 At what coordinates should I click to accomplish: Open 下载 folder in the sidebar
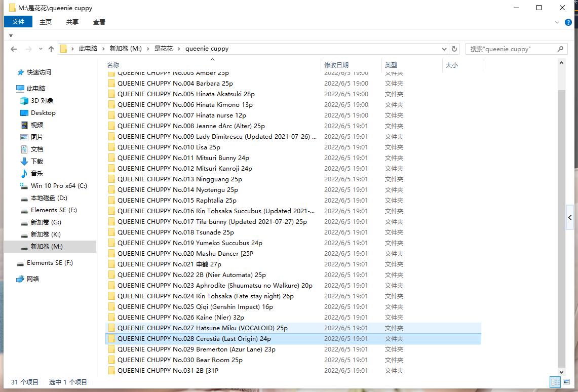(x=32, y=162)
